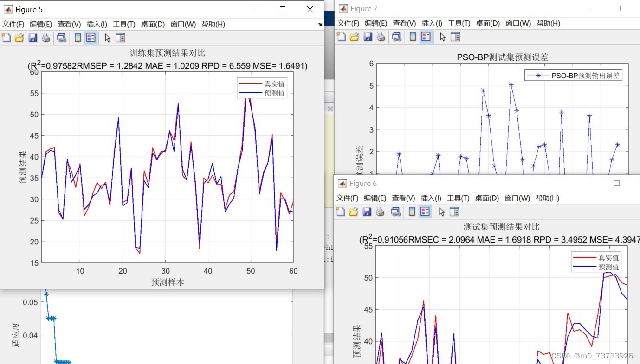Viewport: 640px width, 364px height.
Task: Click Save Figure icon in Figure 6 toolbar
Action: [x=367, y=212]
